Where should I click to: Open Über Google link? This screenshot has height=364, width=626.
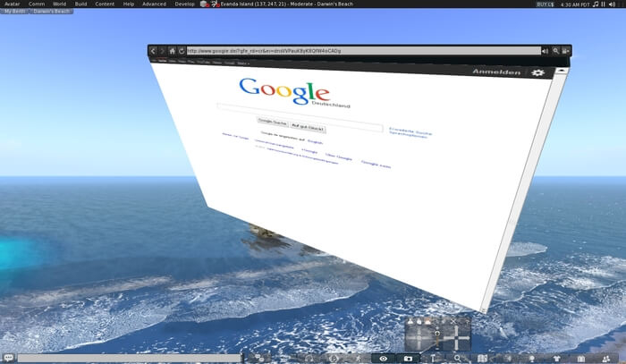click(x=339, y=157)
